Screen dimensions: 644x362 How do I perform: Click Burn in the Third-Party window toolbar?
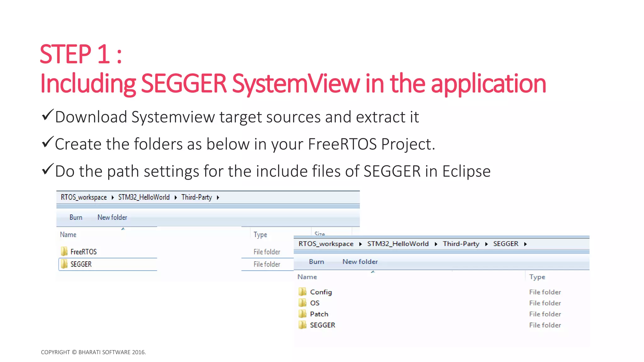(76, 217)
